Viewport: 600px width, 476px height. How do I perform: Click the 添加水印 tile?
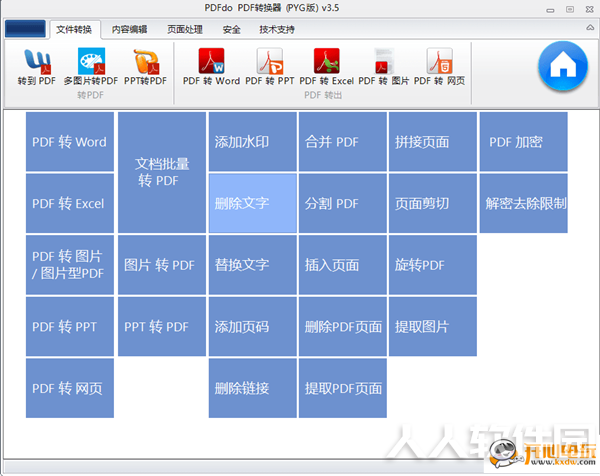pos(253,142)
